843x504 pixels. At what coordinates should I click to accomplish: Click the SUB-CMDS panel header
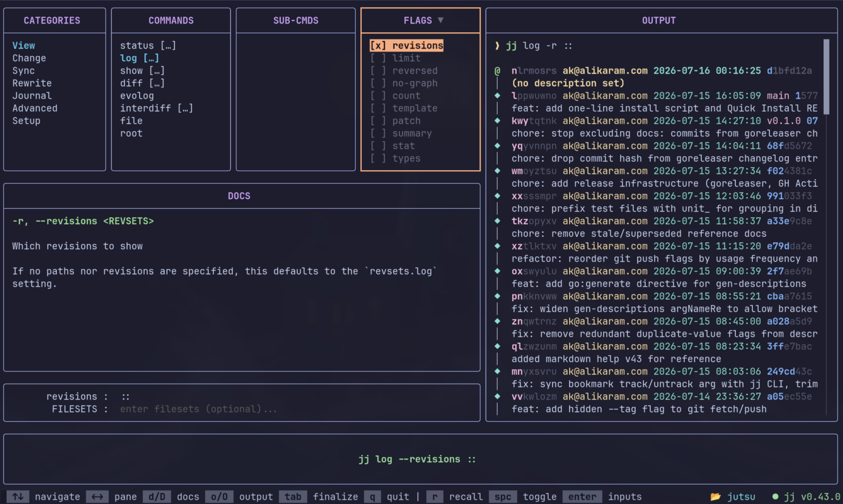pos(296,20)
